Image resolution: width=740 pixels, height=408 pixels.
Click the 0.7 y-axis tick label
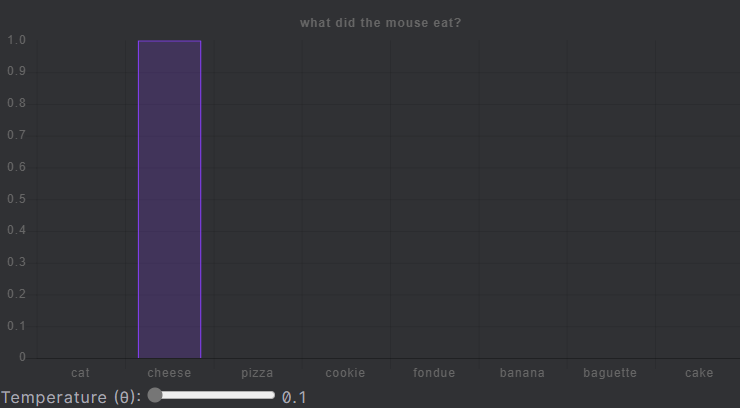[x=17, y=135]
